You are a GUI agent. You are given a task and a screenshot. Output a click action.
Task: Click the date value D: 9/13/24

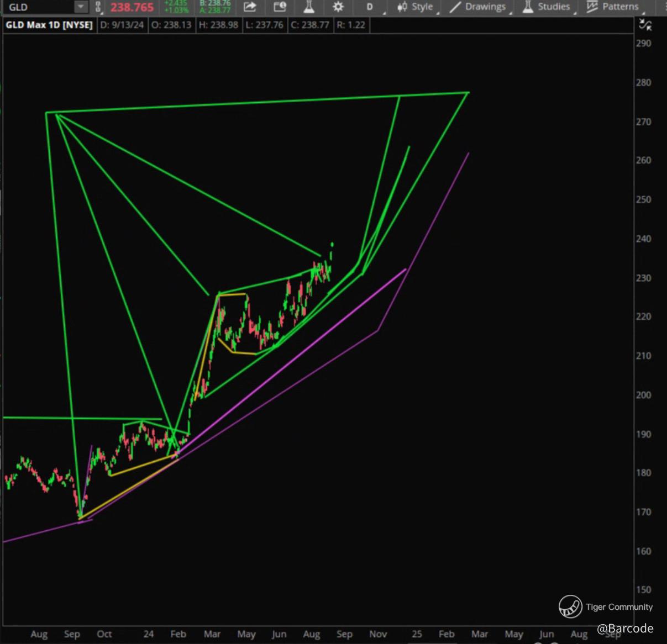[x=122, y=25]
